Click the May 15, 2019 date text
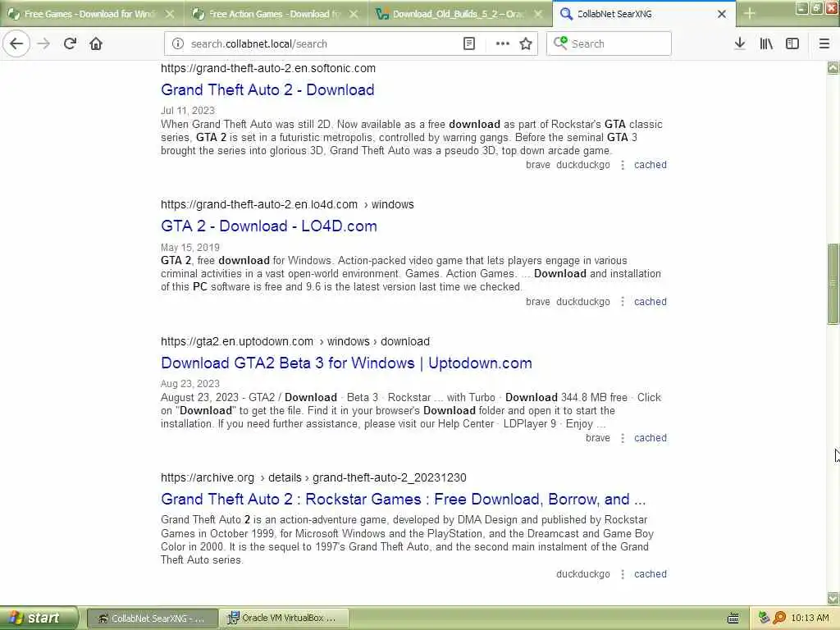Screen dimensions: 840x630 [190, 248]
